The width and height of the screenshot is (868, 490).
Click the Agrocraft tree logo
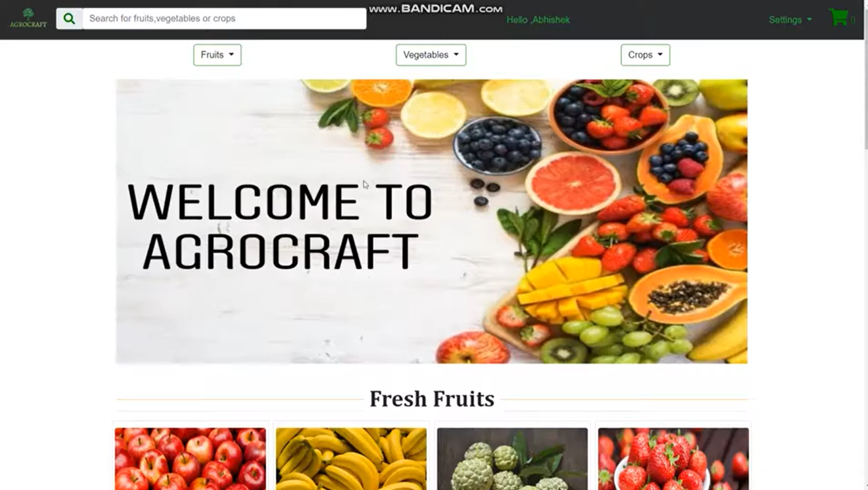(x=28, y=18)
